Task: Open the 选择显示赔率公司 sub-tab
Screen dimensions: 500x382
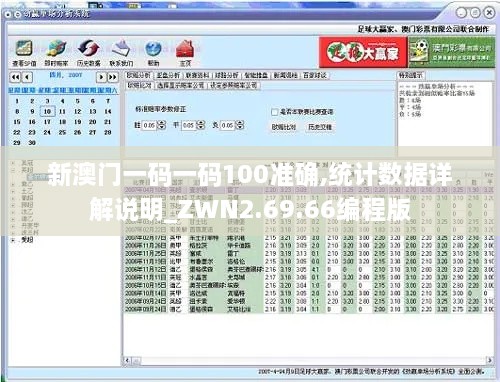Action: [181, 86]
